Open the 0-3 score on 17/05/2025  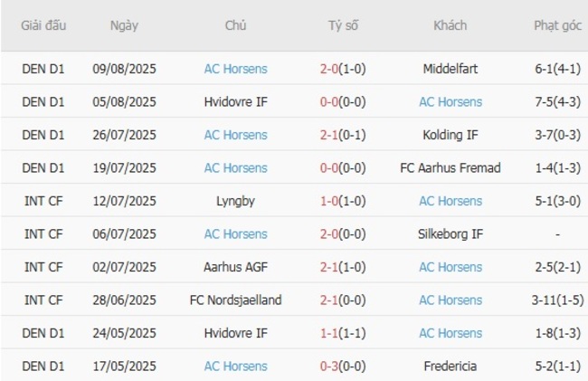coord(330,366)
